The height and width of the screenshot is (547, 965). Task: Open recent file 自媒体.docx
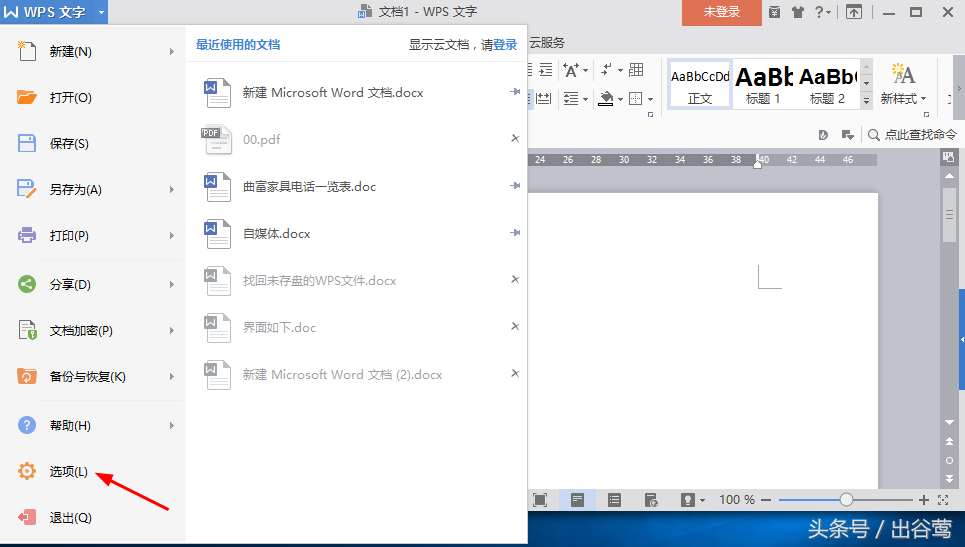(276, 234)
